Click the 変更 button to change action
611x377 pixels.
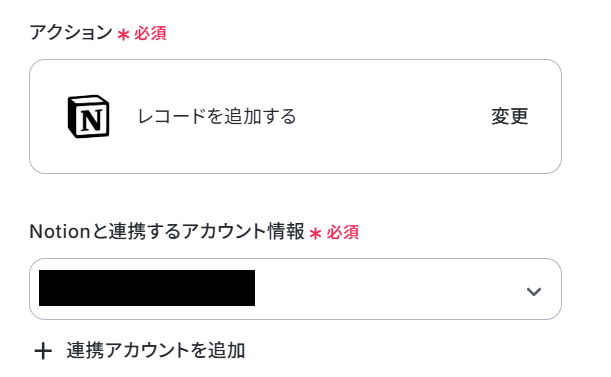point(509,116)
